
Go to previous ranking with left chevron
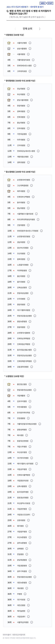click(x=15, y=29)
